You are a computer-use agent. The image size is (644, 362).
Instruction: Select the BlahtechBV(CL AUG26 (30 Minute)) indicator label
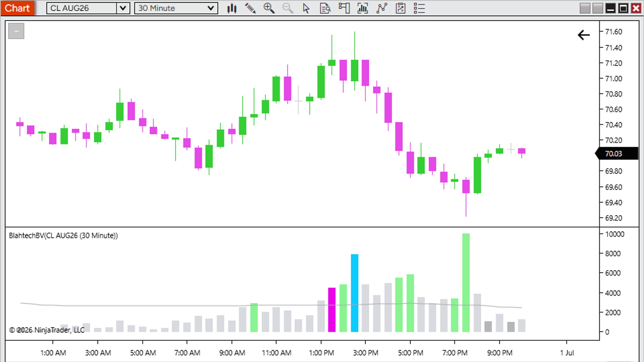point(63,236)
